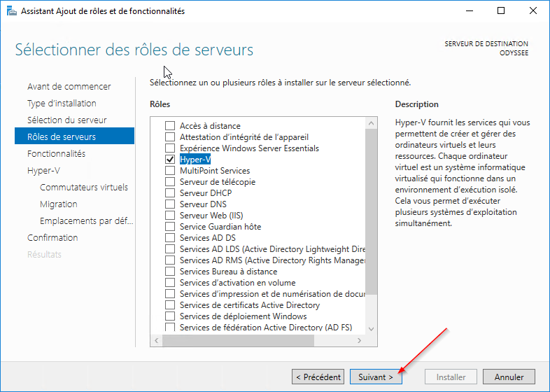Click the roles list vertical scrollbar thumb
The height and width of the screenshot is (392, 550).
coord(371,210)
